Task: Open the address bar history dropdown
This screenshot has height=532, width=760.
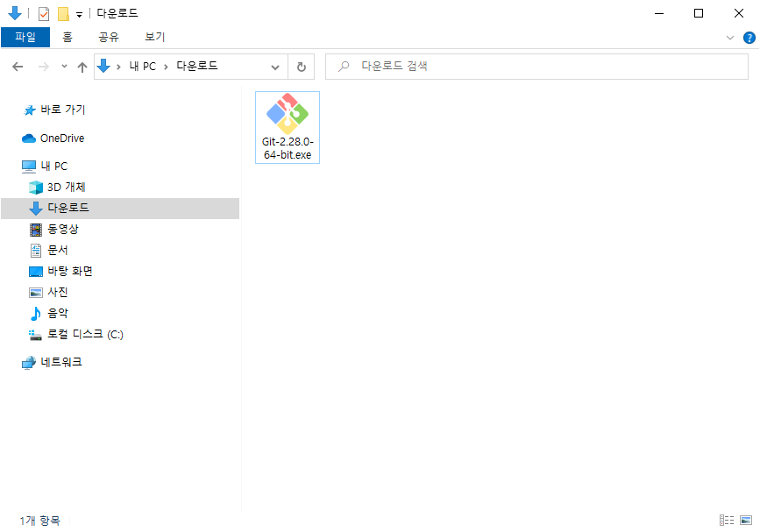Action: [x=275, y=67]
